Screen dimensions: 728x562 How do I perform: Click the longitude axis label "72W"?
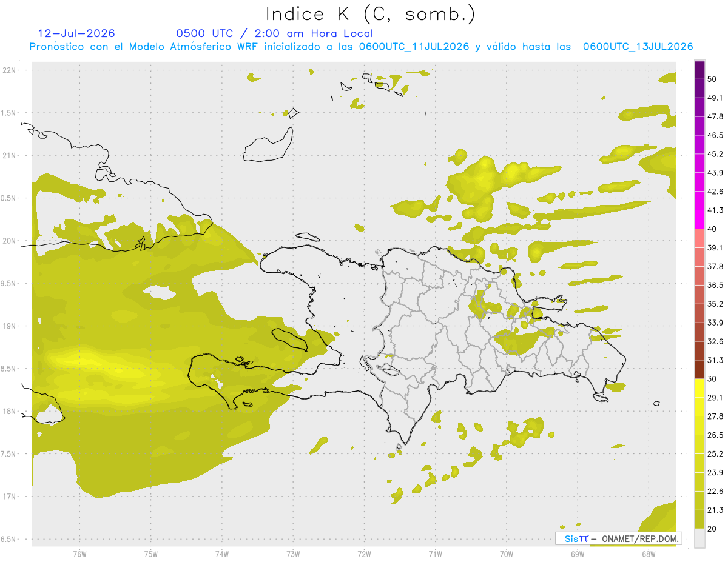(364, 554)
